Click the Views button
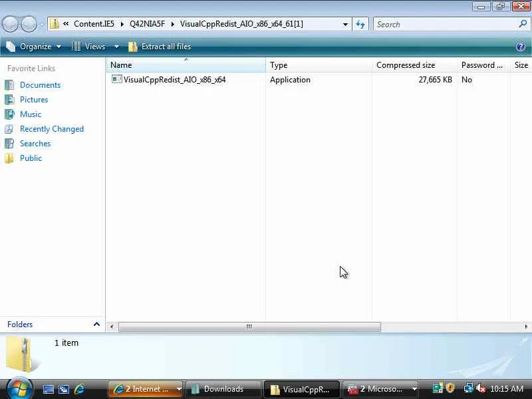This screenshot has width=532, height=399. [89, 47]
